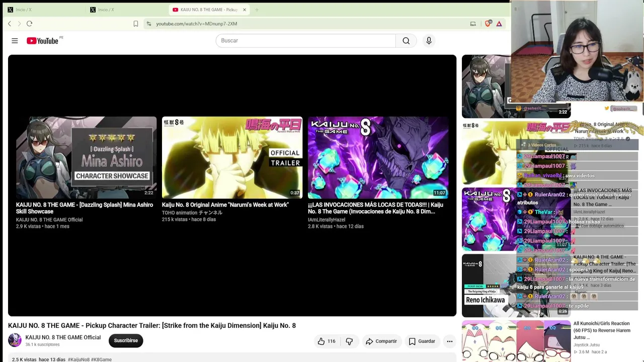Image resolution: width=644 pixels, height=362 pixels.
Task: Open a new browser tab
Action: pos(257,10)
